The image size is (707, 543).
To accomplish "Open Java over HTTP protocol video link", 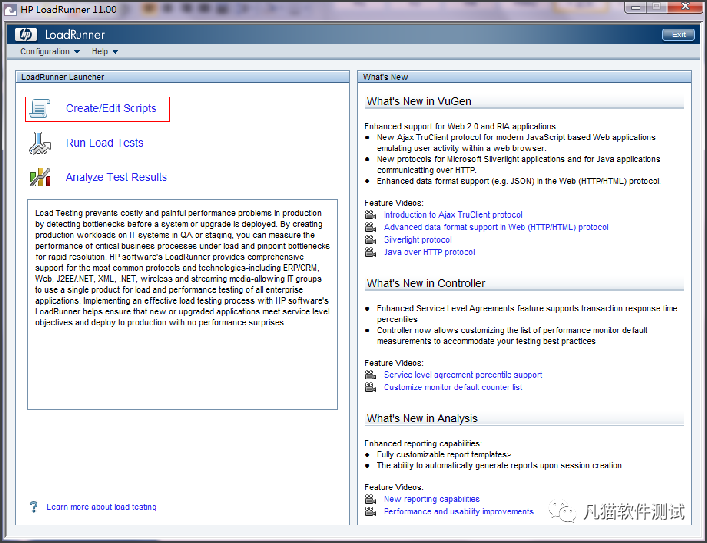I will point(429,252).
